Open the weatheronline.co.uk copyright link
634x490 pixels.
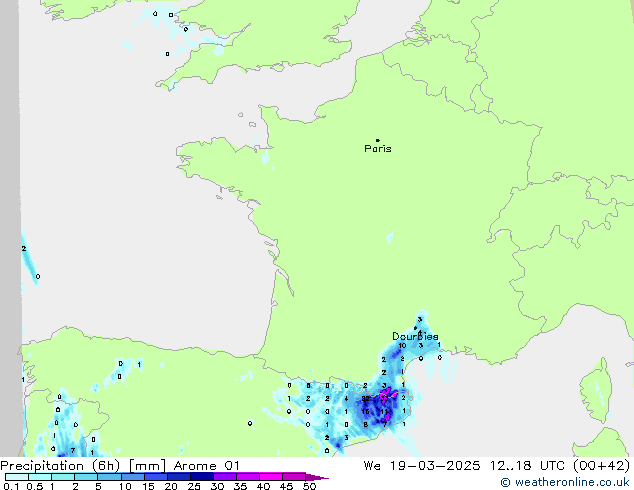point(565,482)
